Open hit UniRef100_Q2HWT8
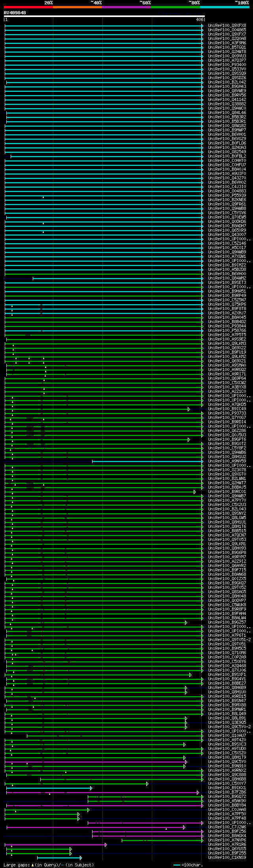The height and width of the screenshot is (868, 253). 227,51
